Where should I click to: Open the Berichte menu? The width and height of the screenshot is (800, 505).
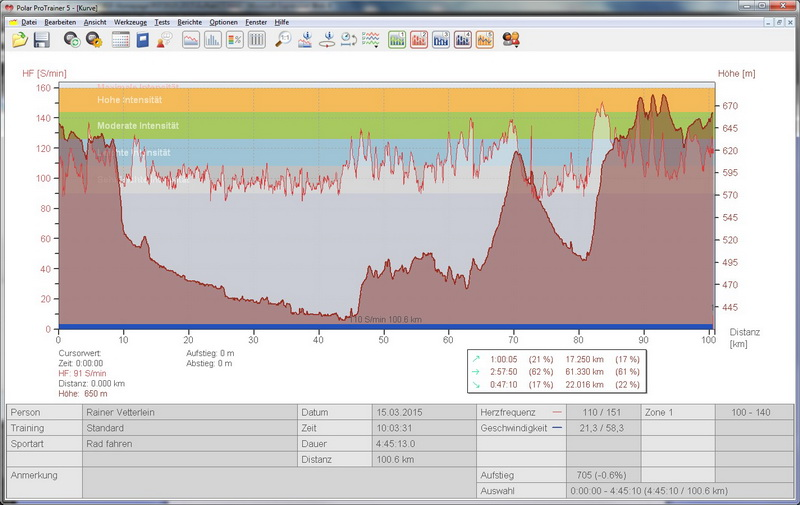(x=189, y=21)
